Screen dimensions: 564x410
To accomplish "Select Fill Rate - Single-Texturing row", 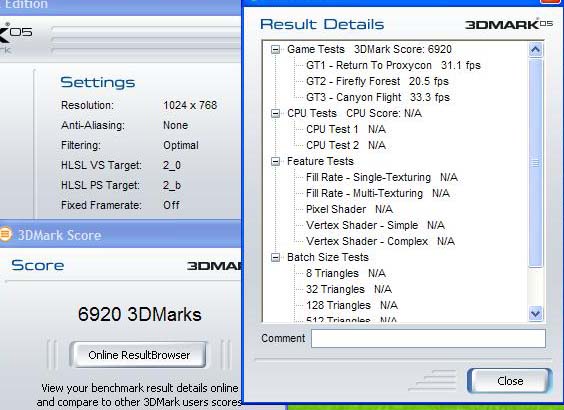I will tap(382, 177).
